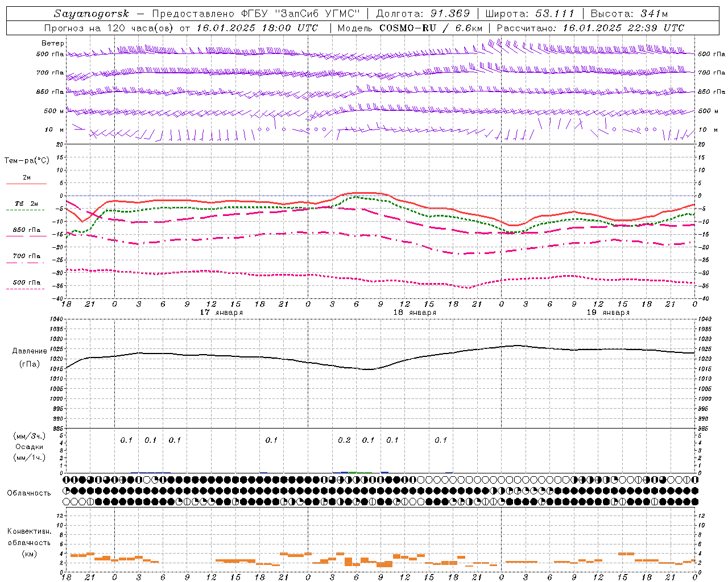The height and width of the screenshot is (582, 728).
Task: Click the '10 м' wind level label on left
Action: pos(55,130)
